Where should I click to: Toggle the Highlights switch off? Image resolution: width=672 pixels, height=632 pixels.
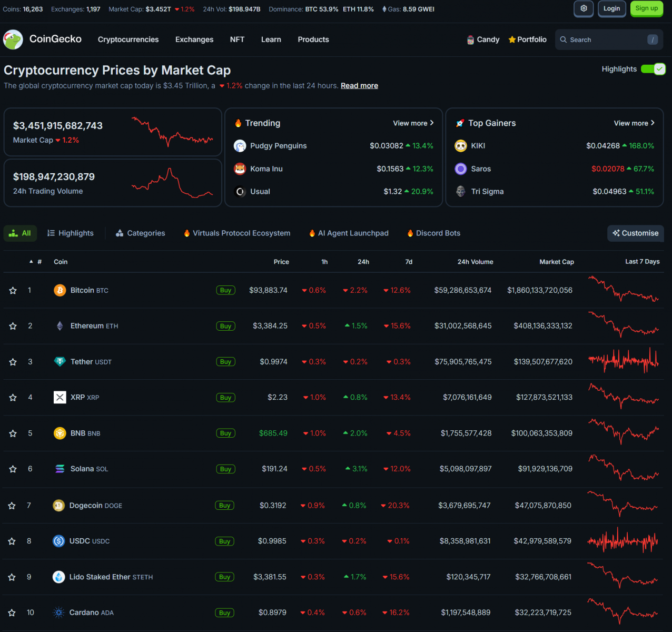pos(653,69)
